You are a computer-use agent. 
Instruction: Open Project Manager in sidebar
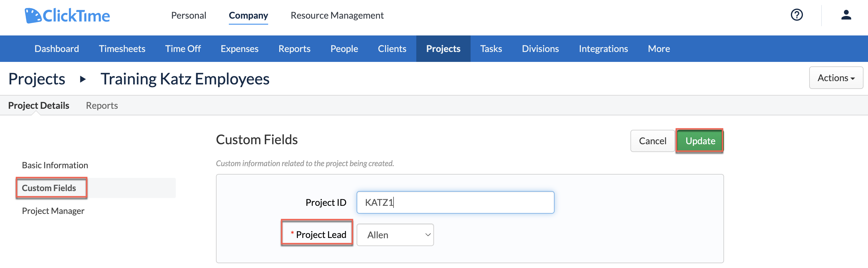coord(53,211)
